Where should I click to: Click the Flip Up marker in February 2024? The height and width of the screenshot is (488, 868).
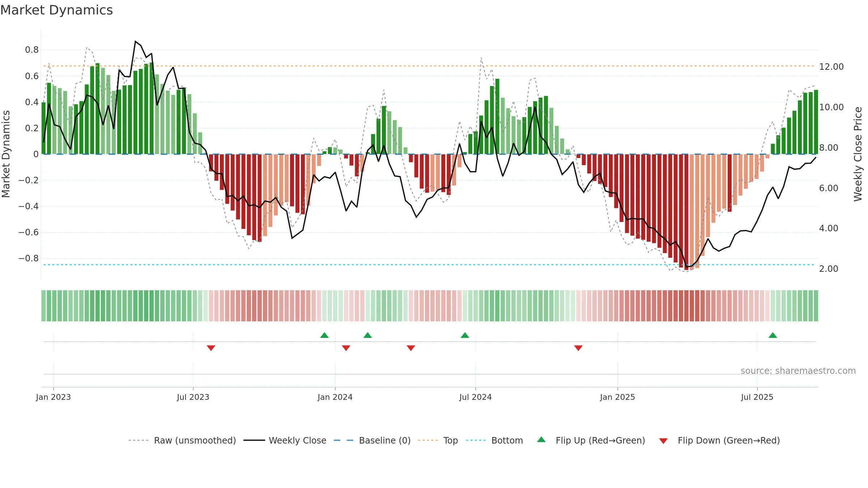(368, 335)
